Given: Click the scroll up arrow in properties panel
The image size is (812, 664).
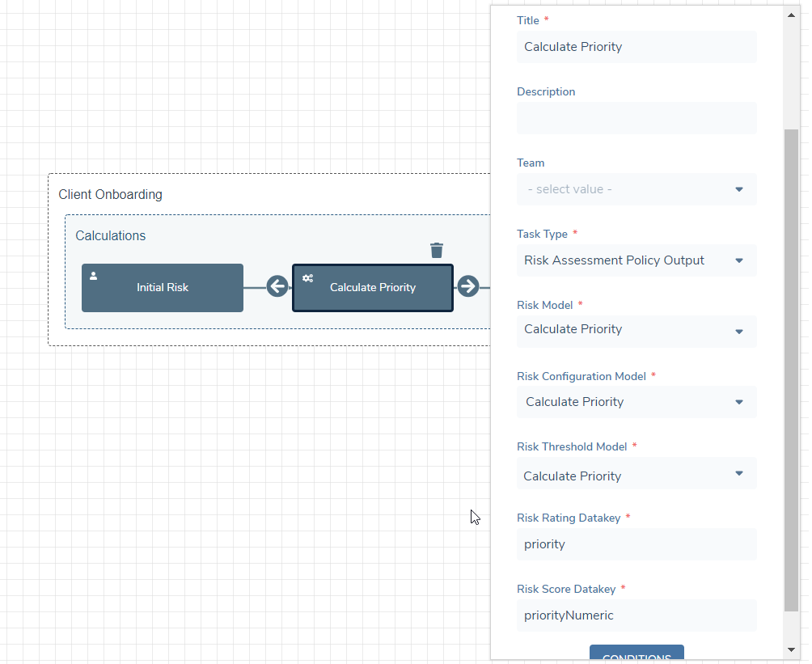Looking at the screenshot, I should (x=791, y=14).
